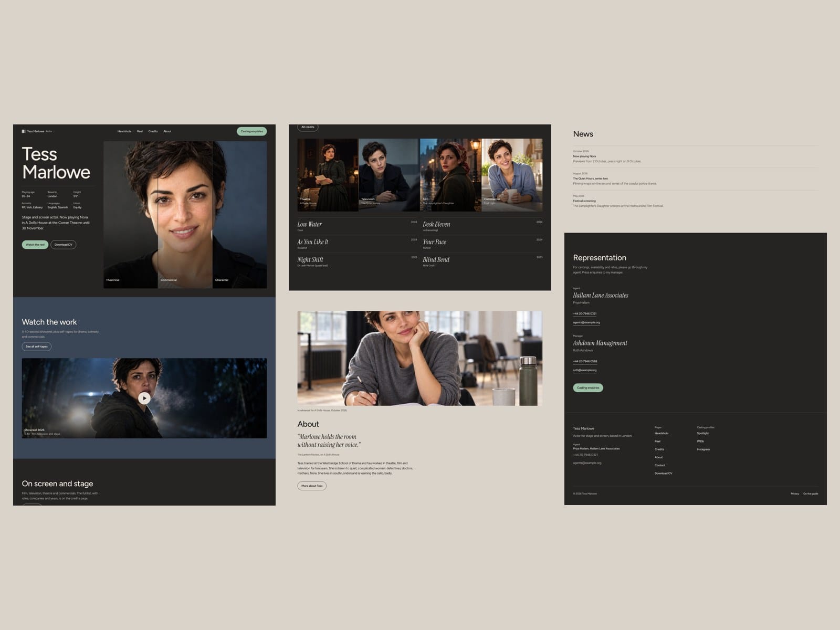The height and width of the screenshot is (630, 840).
Task: Click the All credits button
Action: click(308, 127)
